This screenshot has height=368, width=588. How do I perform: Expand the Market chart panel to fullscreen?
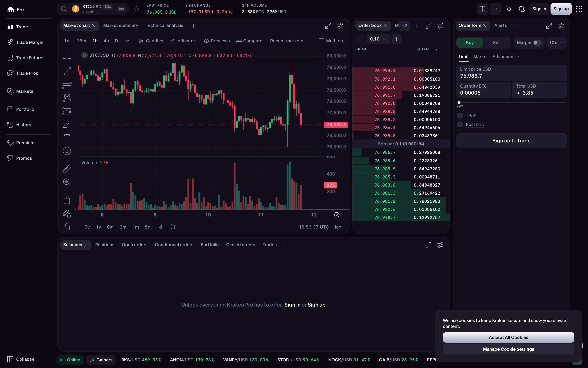tap(328, 26)
